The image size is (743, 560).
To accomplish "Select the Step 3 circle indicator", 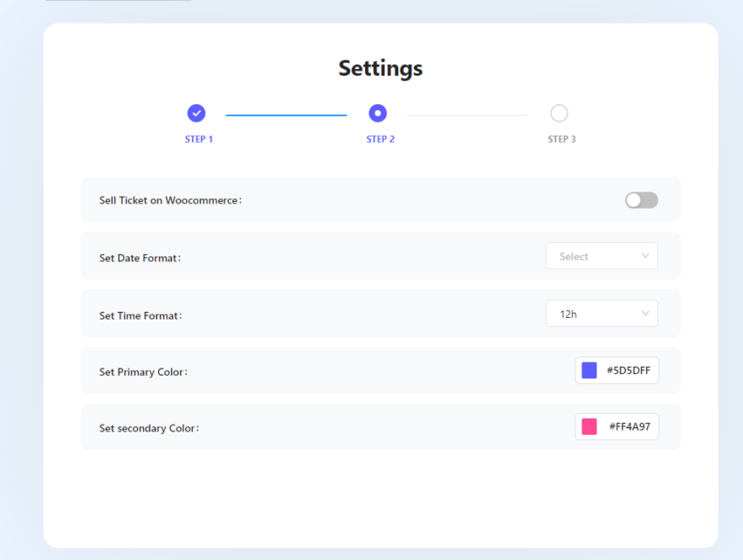I will (x=560, y=113).
